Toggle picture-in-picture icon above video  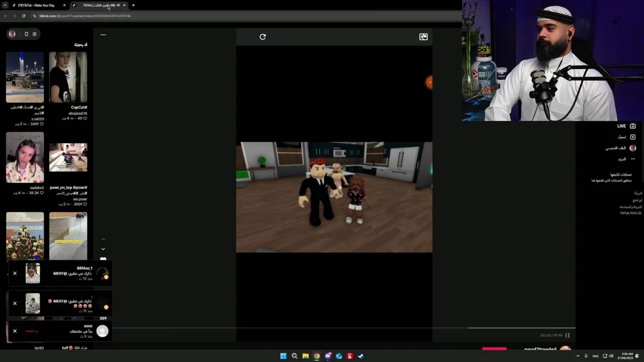coord(424,37)
